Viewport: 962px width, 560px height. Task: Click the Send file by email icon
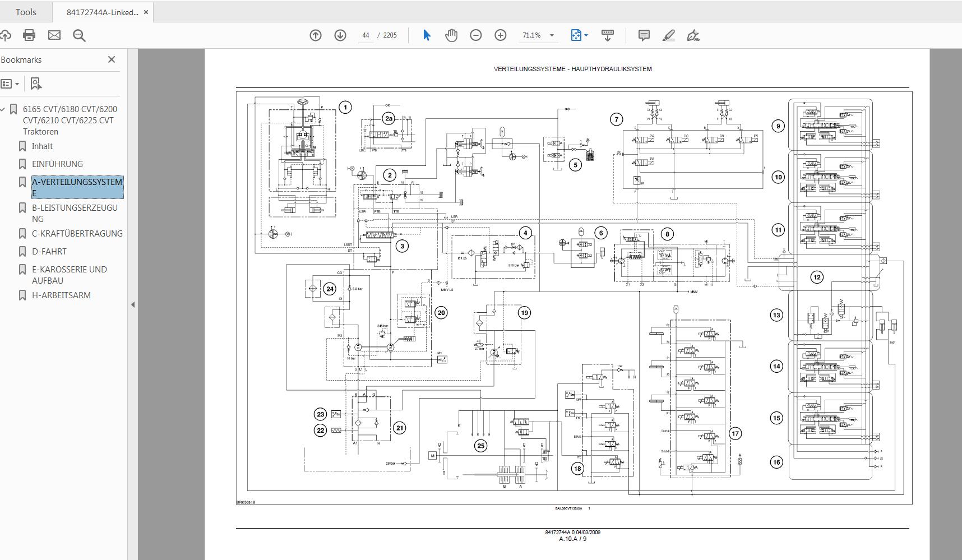pos(54,35)
